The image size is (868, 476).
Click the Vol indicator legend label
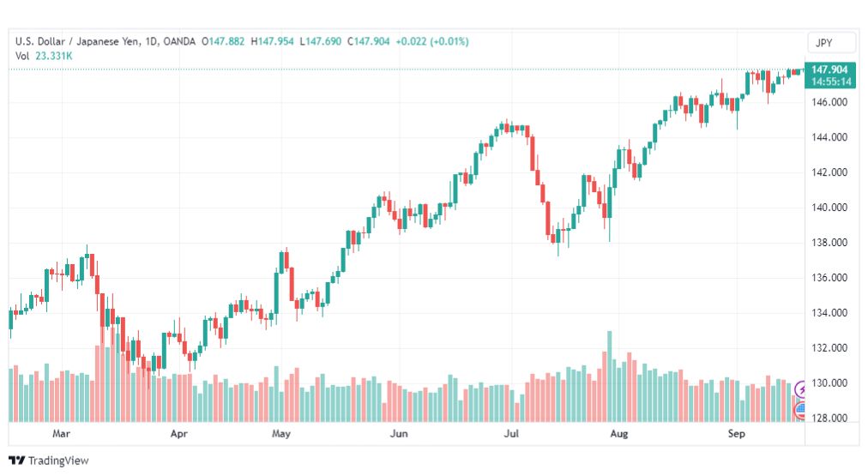(22, 56)
